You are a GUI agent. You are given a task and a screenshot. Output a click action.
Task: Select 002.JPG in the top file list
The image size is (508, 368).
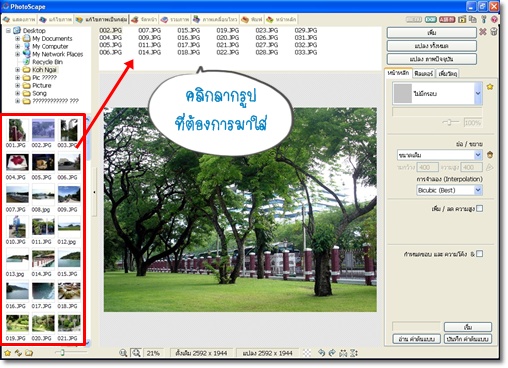point(111,30)
